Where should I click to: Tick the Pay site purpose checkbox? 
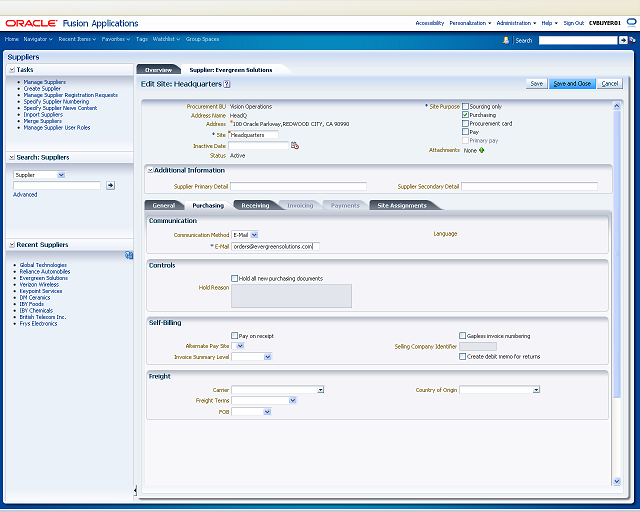[x=465, y=132]
